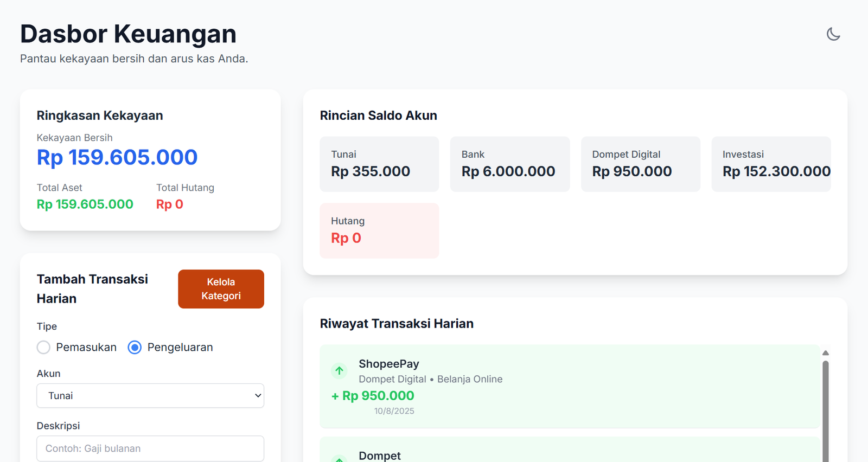Viewport: 868px width, 462px height.
Task: Click the Bank balance card
Action: pyautogui.click(x=509, y=164)
